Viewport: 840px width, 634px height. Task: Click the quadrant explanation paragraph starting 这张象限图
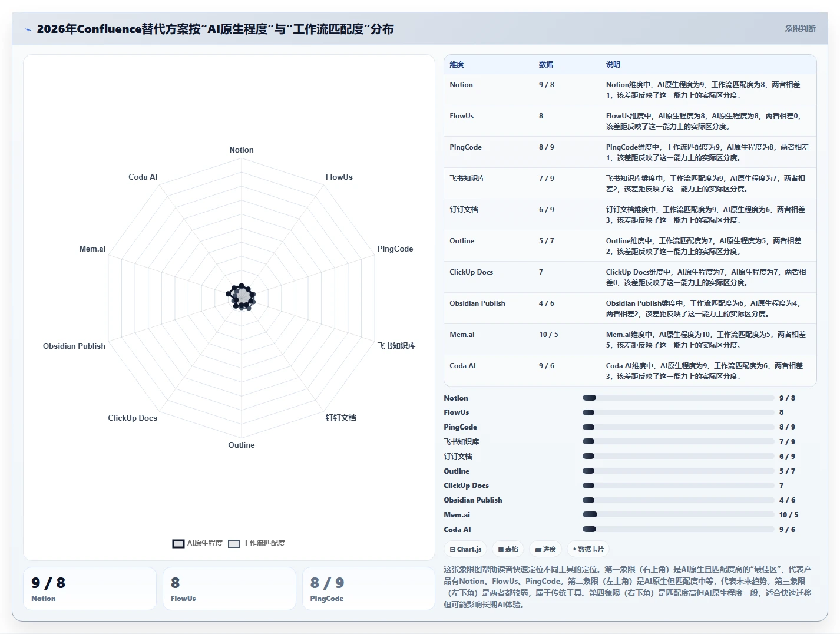(x=628, y=587)
